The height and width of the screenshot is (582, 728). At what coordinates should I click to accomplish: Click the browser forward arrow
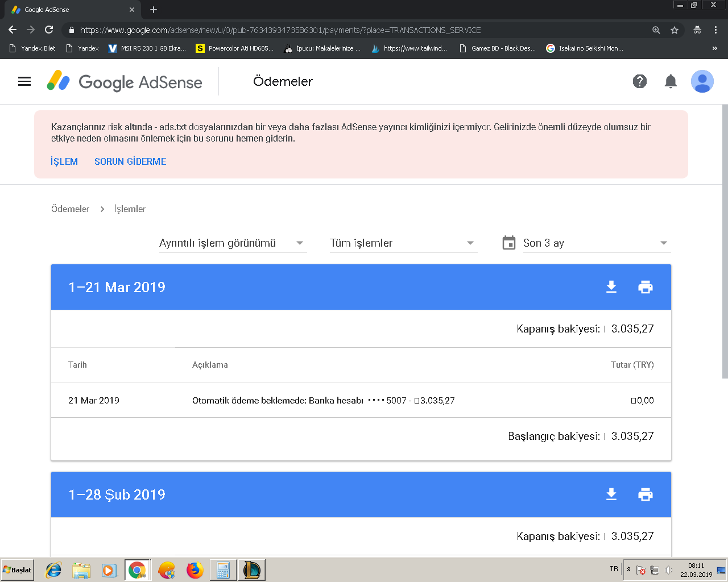(31, 30)
